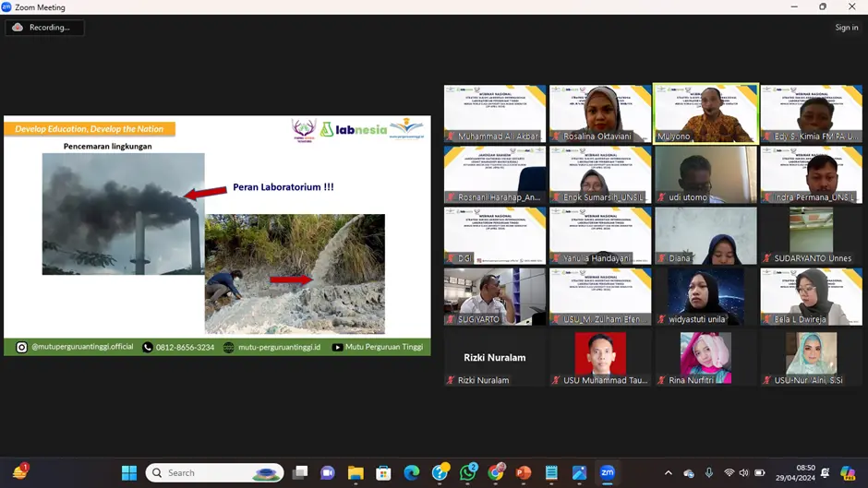Click muted mic icon on udi utomo's tile
The width and height of the screenshot is (868, 488).
pos(661,197)
